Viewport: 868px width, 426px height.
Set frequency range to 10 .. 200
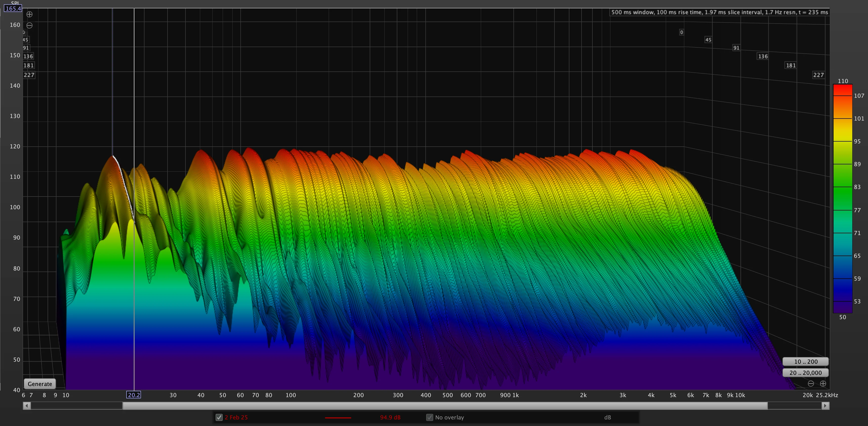click(805, 362)
